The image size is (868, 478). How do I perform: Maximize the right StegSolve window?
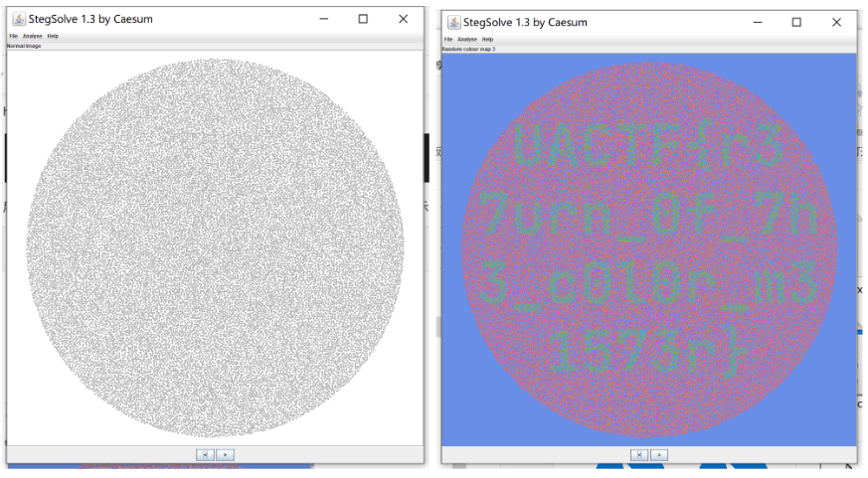pyautogui.click(x=796, y=22)
